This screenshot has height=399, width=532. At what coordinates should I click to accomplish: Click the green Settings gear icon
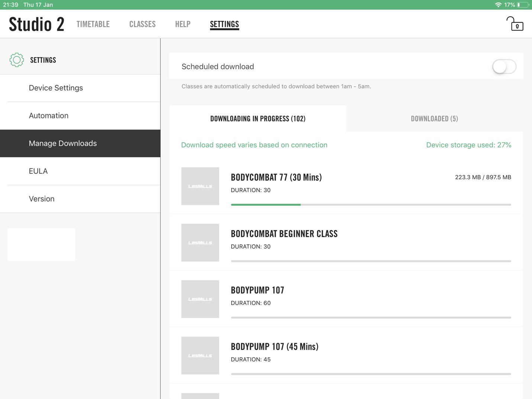(x=17, y=60)
